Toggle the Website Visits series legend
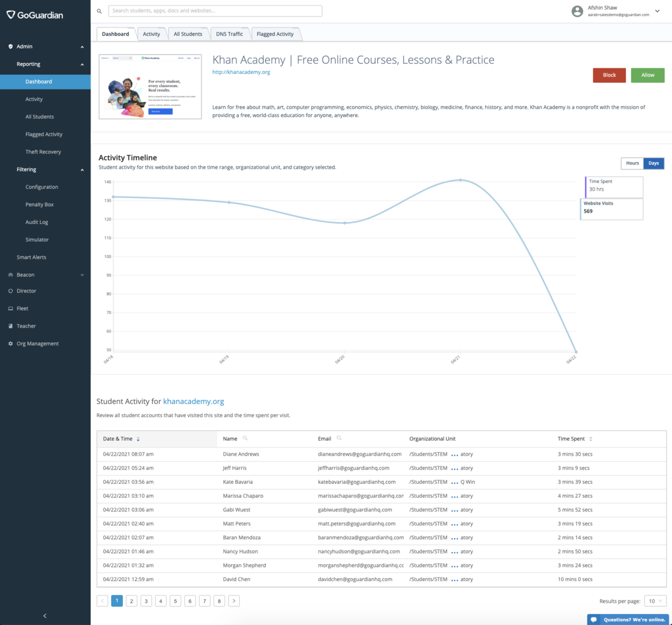672x625 pixels. point(611,209)
